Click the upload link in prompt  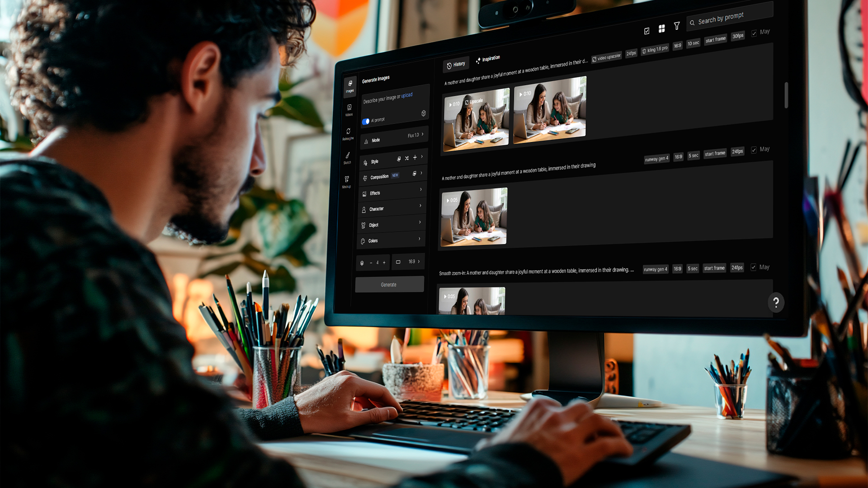[x=406, y=95]
